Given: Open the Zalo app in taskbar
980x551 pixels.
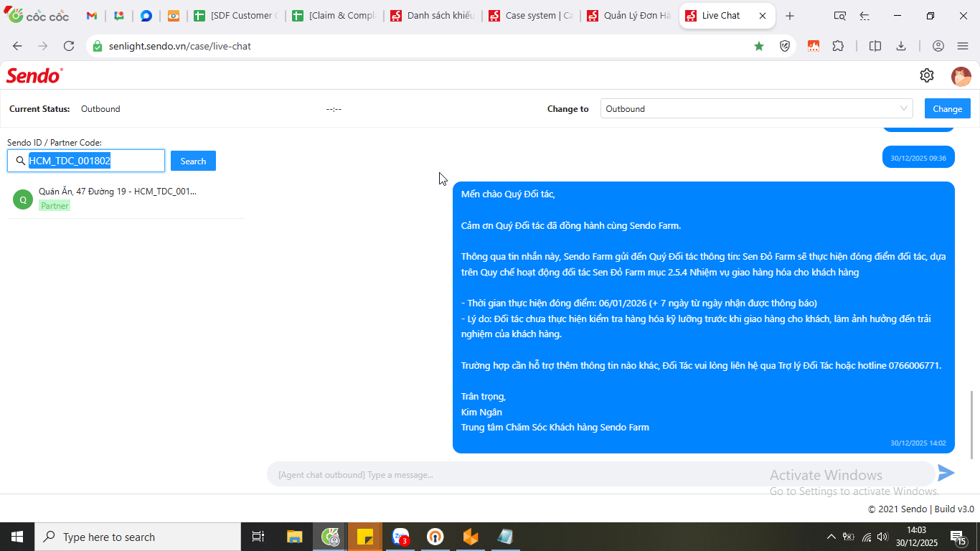Looking at the screenshot, I should point(400,537).
